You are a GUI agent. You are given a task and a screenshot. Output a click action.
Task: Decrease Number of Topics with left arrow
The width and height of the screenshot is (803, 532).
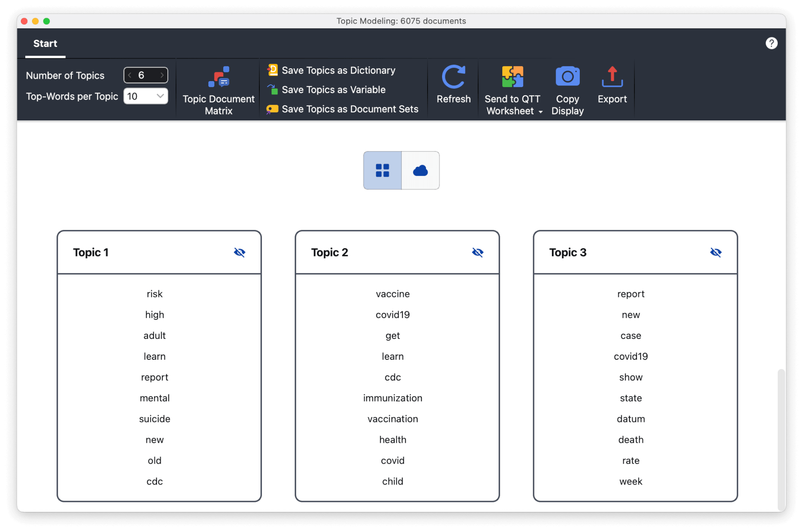coord(130,75)
